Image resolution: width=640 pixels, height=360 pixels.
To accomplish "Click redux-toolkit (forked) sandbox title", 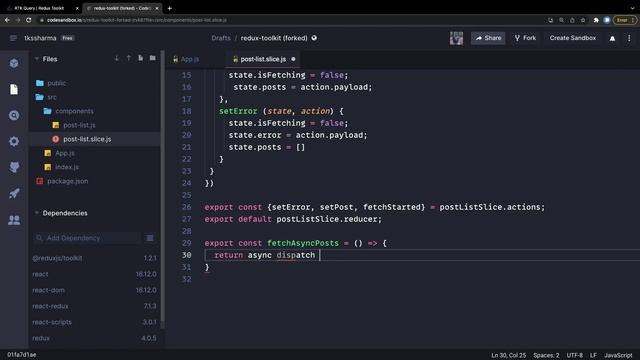I will [x=274, y=38].
